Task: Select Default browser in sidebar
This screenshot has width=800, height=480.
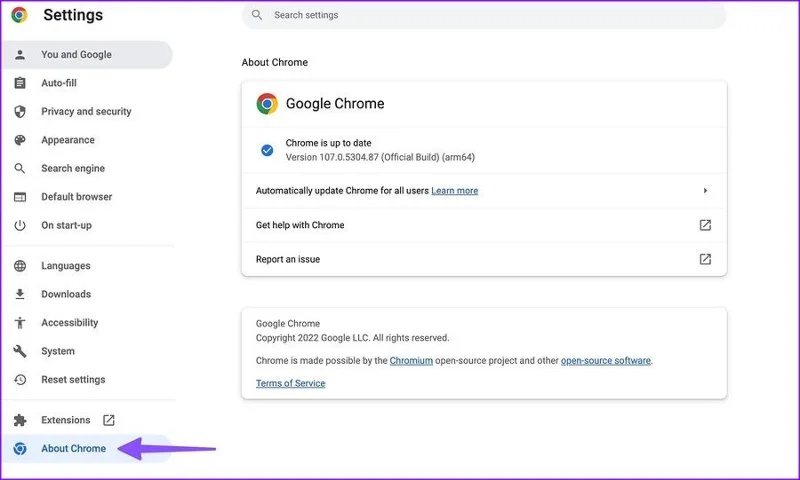Action: [87, 197]
